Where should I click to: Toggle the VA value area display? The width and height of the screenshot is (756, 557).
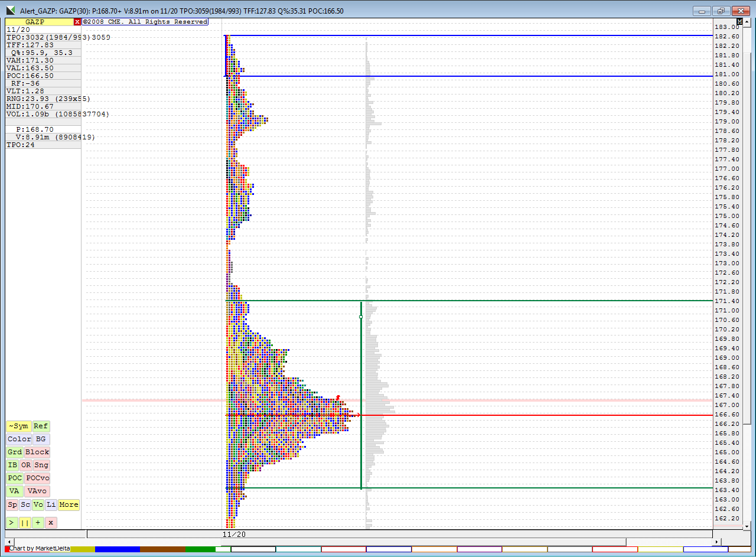point(14,491)
